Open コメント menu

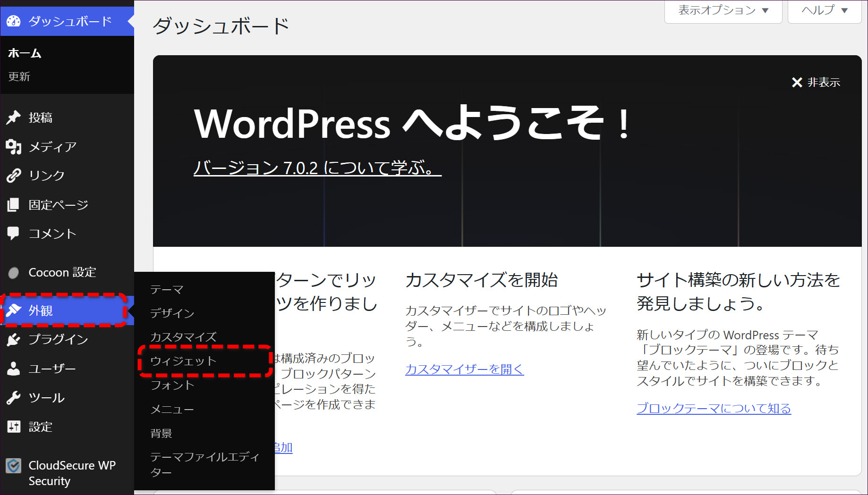(67, 234)
